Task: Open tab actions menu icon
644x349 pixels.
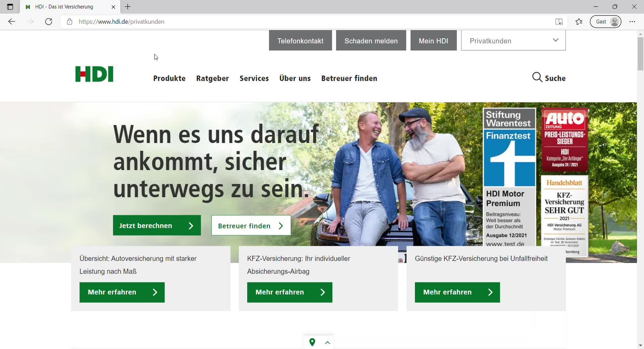Action: point(10,7)
